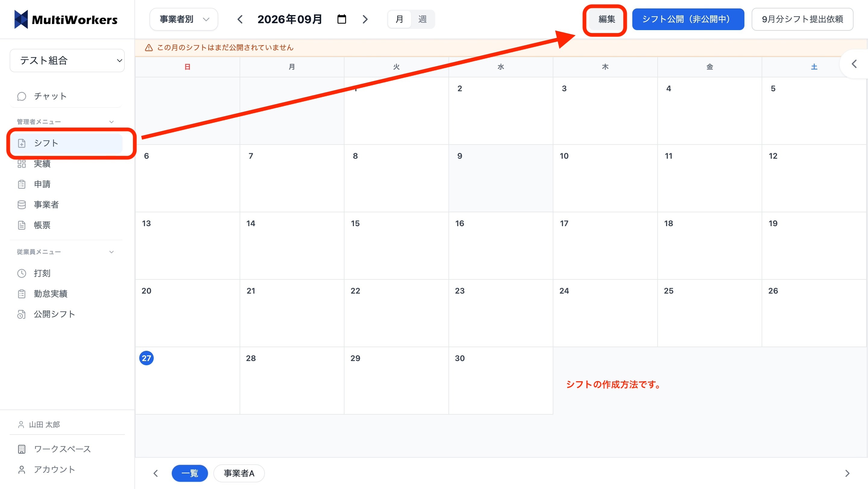The width and height of the screenshot is (868, 489).
Task: Click the 勤怠実績 clipboard icon
Action: (x=22, y=294)
